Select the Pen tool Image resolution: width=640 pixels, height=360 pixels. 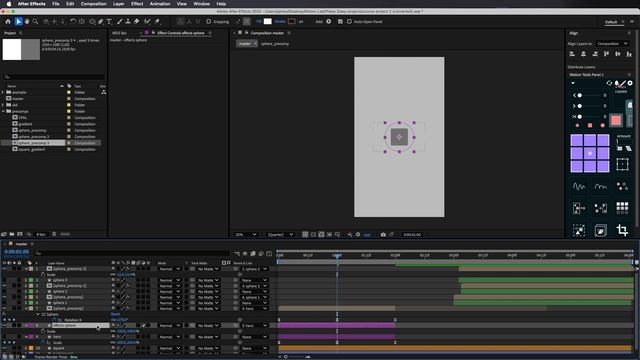101,21
